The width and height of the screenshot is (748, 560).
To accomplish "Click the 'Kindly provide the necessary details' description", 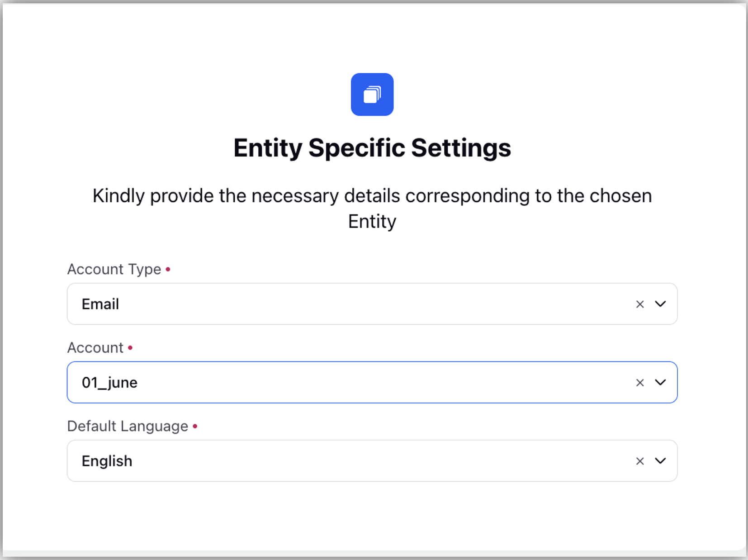I will pos(372,209).
